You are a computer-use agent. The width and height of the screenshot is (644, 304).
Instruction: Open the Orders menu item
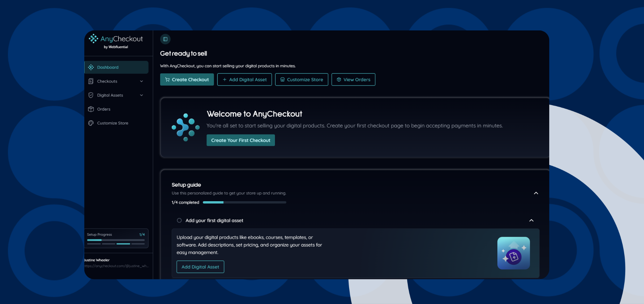[104, 109]
